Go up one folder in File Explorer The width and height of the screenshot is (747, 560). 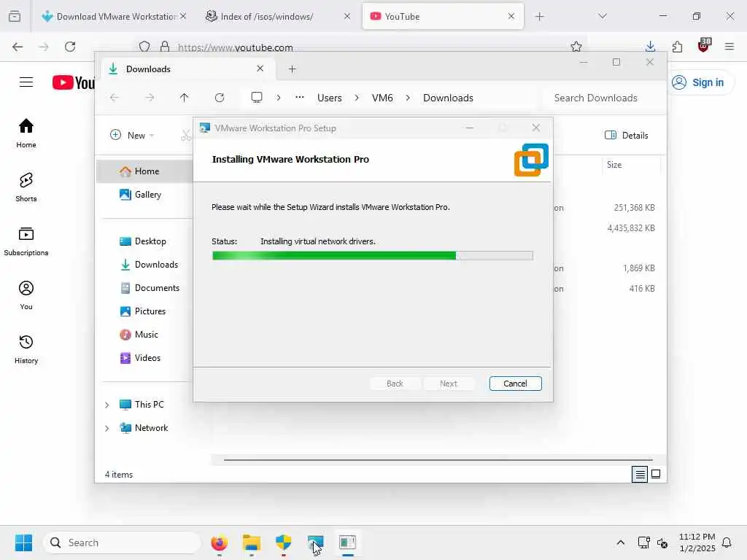[184, 98]
